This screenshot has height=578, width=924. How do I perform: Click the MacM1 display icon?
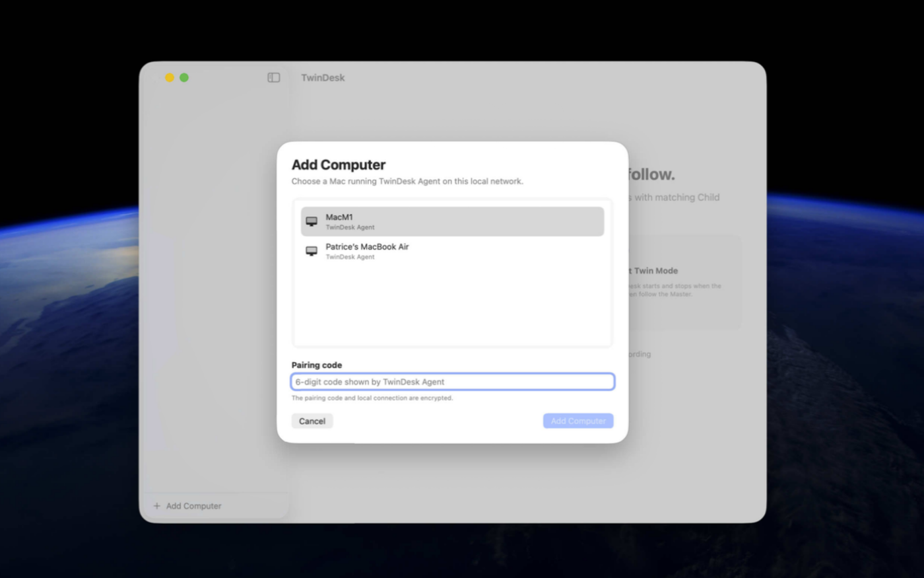tap(312, 221)
